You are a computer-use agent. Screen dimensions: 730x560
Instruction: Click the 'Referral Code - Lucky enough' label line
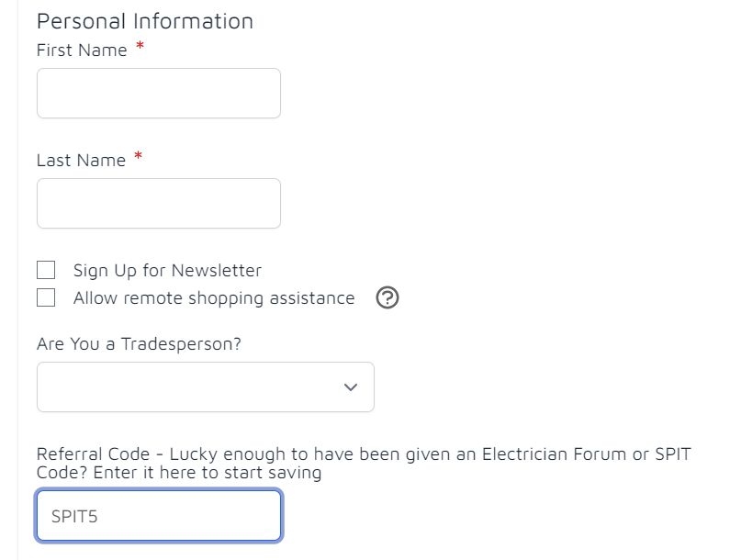[x=364, y=454]
